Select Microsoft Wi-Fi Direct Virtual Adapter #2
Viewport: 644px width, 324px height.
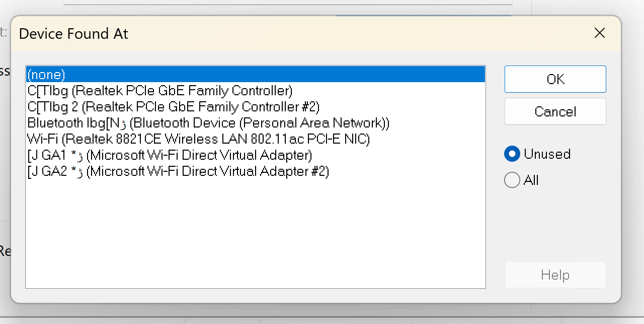coord(178,171)
